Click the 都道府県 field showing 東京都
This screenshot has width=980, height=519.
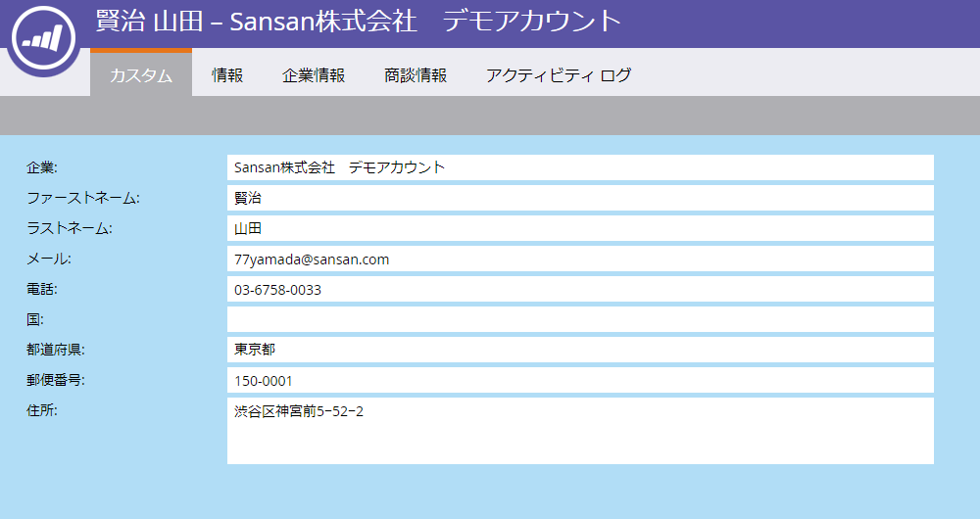(x=580, y=350)
